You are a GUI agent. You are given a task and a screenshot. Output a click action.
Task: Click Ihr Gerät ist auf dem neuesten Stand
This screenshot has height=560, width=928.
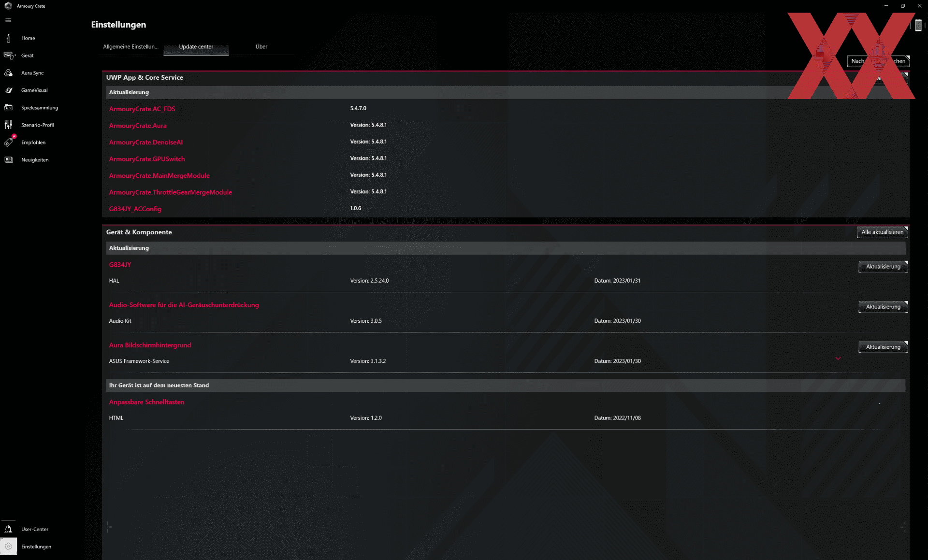coord(159,385)
